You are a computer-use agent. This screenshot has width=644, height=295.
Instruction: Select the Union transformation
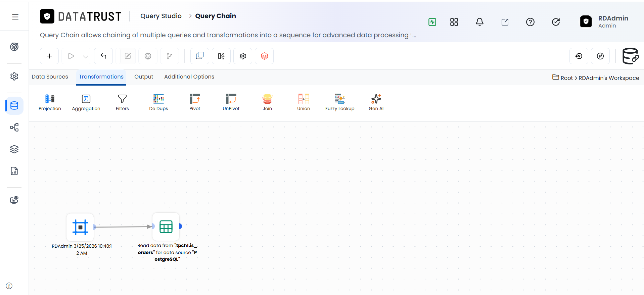click(304, 102)
